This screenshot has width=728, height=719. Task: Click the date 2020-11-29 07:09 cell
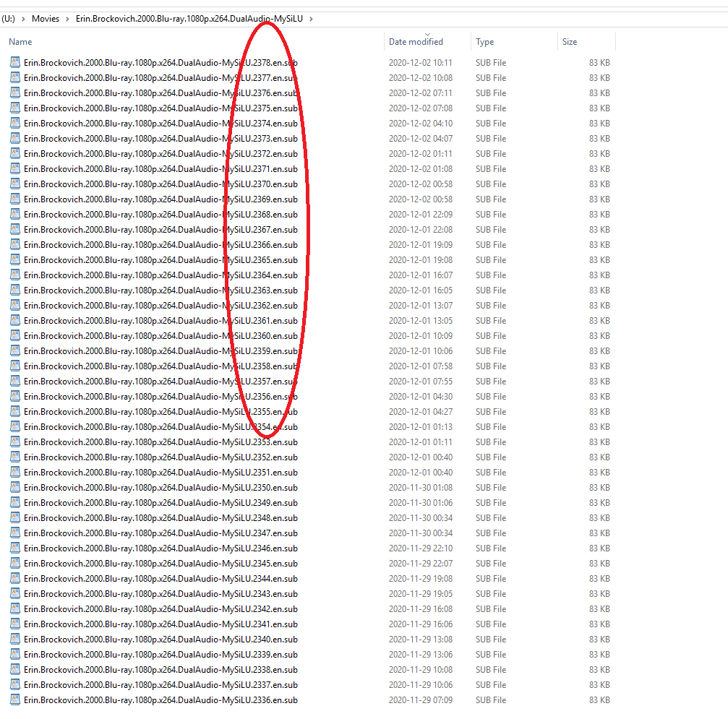point(421,700)
